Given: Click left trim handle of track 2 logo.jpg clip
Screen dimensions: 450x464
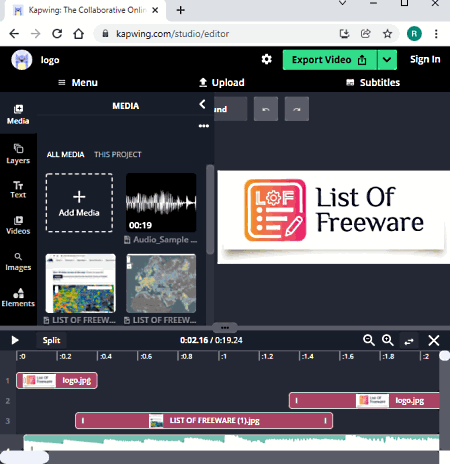Looking at the screenshot, I should coord(296,401).
